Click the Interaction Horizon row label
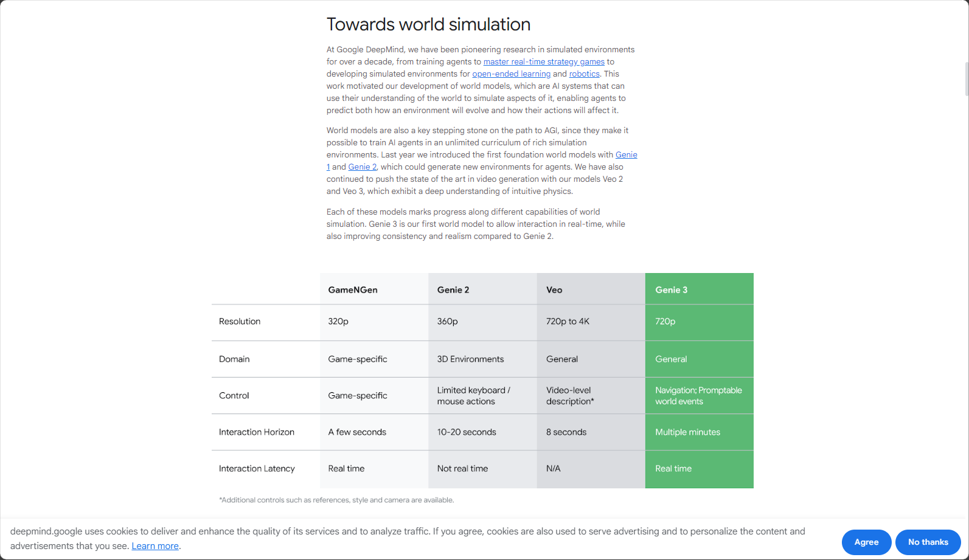The height and width of the screenshot is (560, 969). tap(257, 432)
